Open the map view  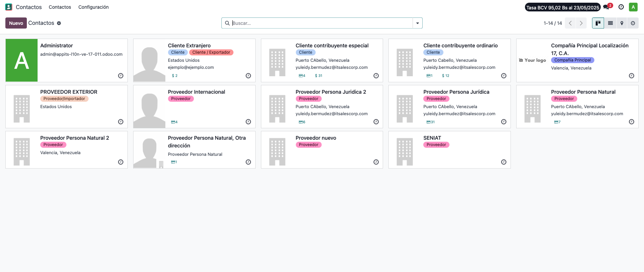622,23
